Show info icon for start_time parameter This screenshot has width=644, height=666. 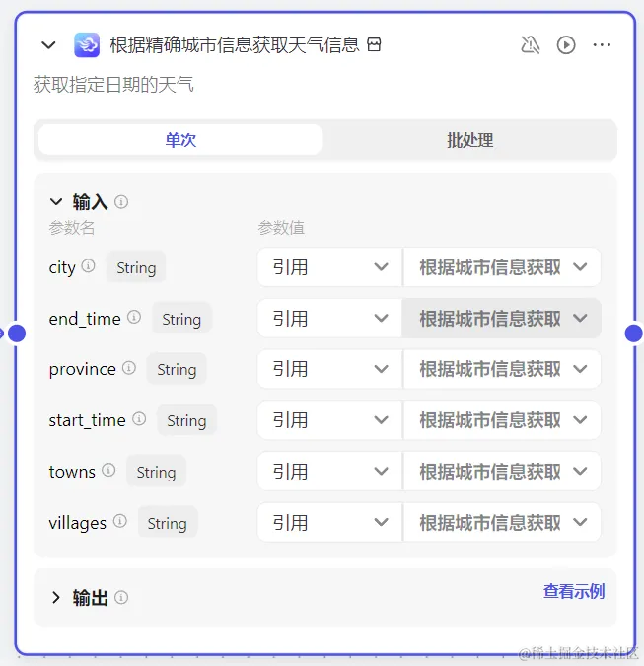tap(139, 419)
